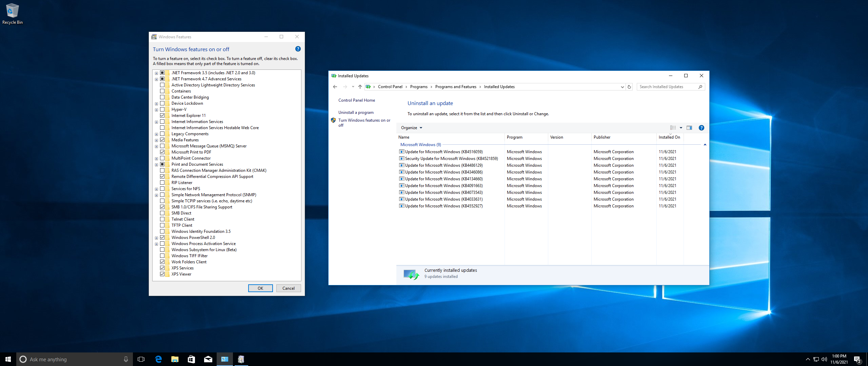Click Cancel in Windows Features
This screenshot has height=366, width=868.
(x=289, y=288)
